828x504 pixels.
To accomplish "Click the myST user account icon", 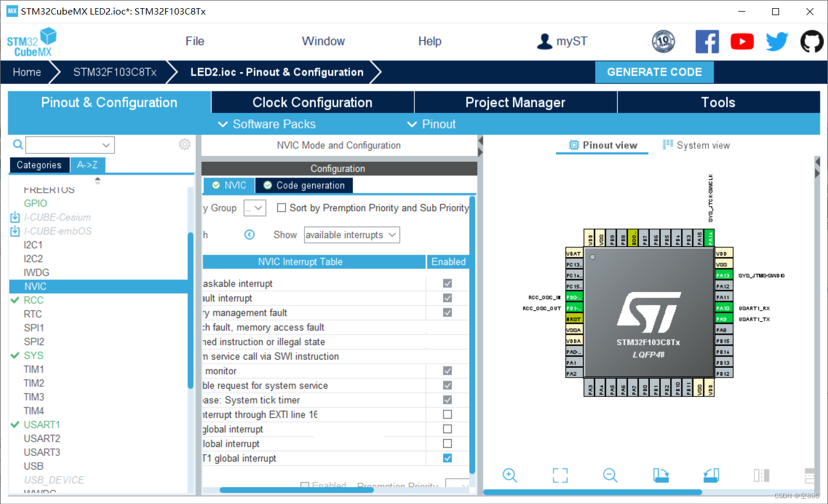I will 544,41.
